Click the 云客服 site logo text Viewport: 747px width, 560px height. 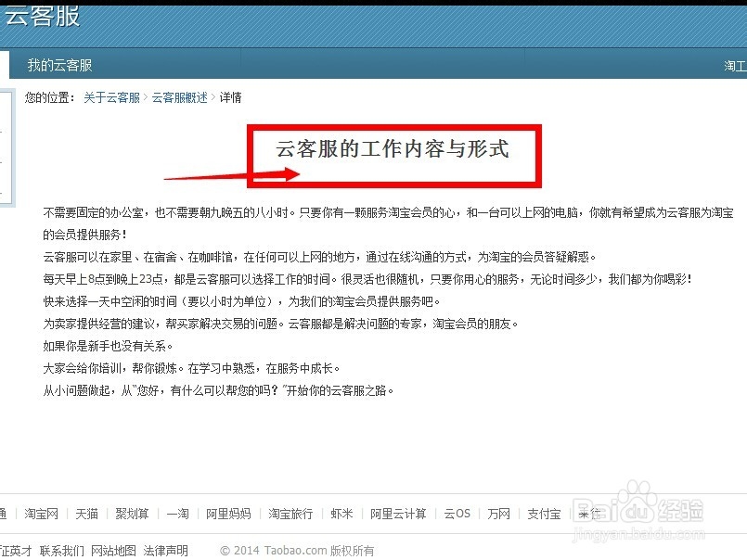coord(42,16)
